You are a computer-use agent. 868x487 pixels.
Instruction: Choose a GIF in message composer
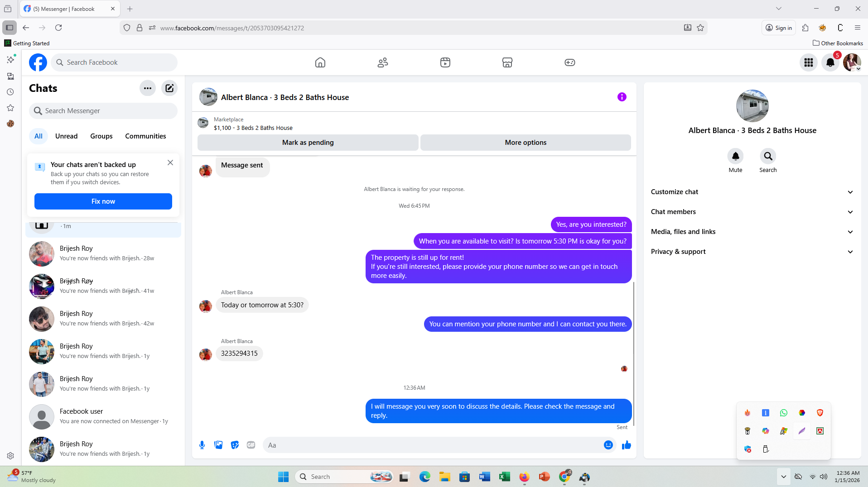251,445
